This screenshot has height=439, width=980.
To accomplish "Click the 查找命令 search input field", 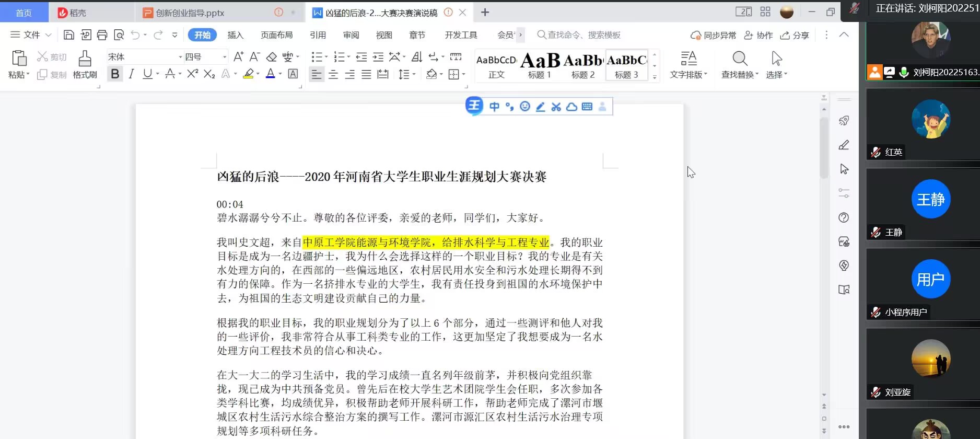I will (x=584, y=35).
